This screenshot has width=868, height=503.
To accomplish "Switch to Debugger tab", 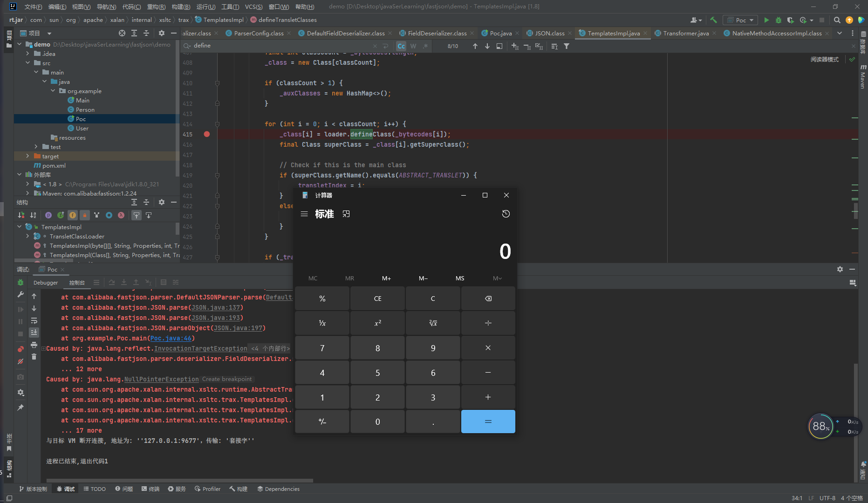I will point(46,282).
